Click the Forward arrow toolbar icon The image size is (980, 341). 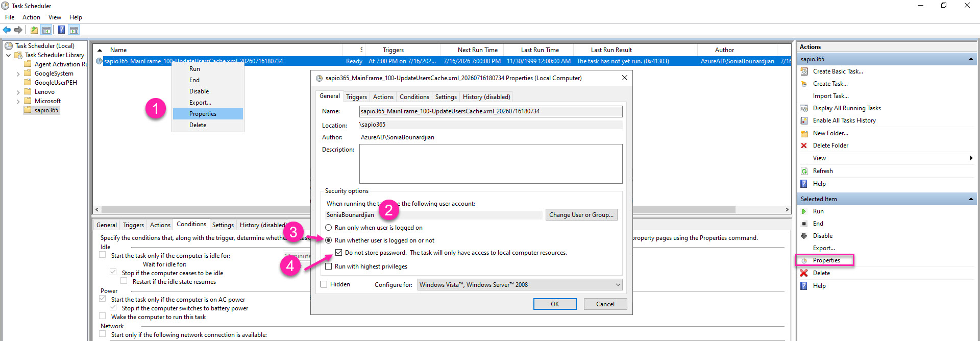pyautogui.click(x=18, y=30)
